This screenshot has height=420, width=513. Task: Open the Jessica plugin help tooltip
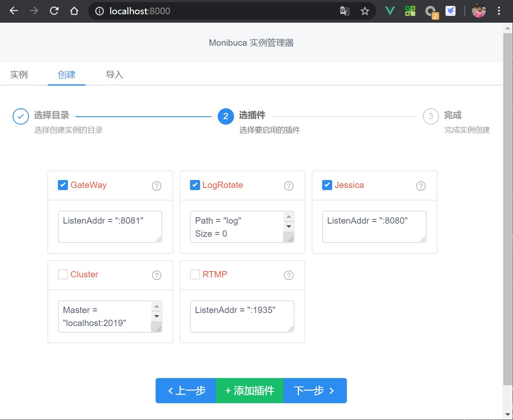pos(421,186)
